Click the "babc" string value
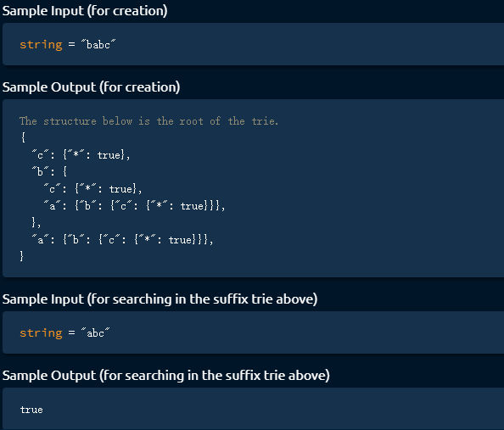This screenshot has width=504, height=430. [x=98, y=44]
